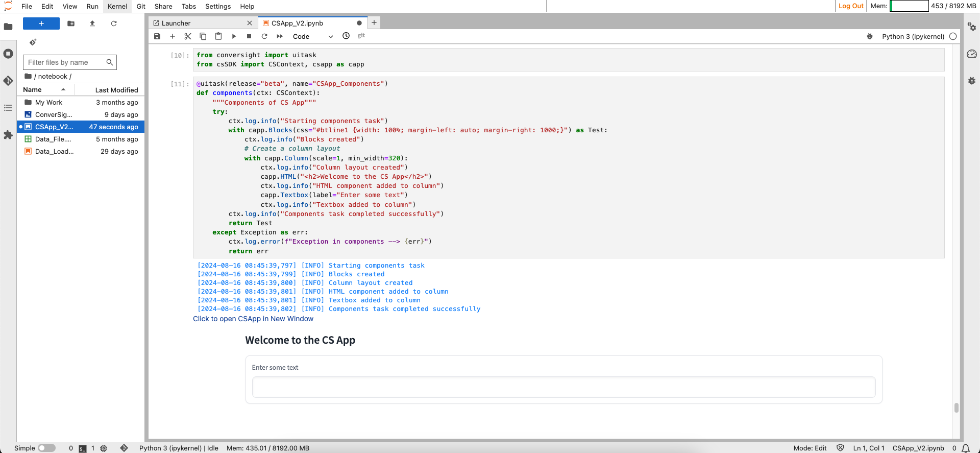
Task: Interrupt the kernel with stop button
Action: pyautogui.click(x=249, y=36)
